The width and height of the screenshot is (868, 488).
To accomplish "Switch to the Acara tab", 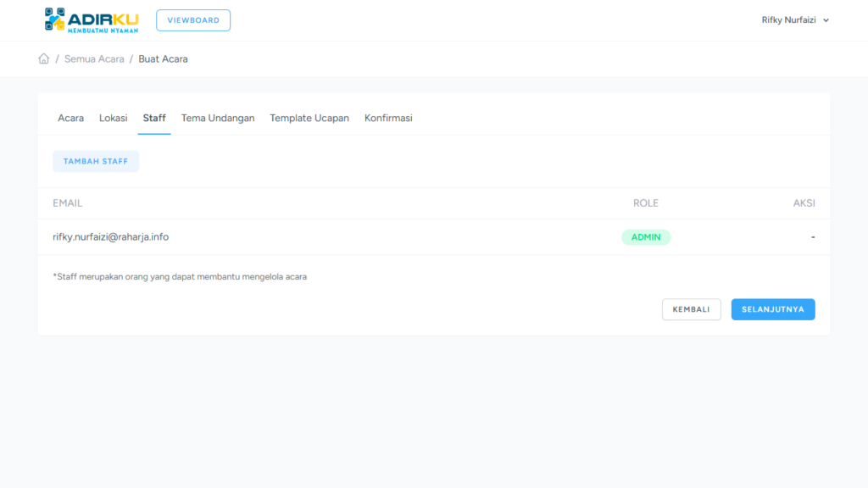I will coord(70,119).
